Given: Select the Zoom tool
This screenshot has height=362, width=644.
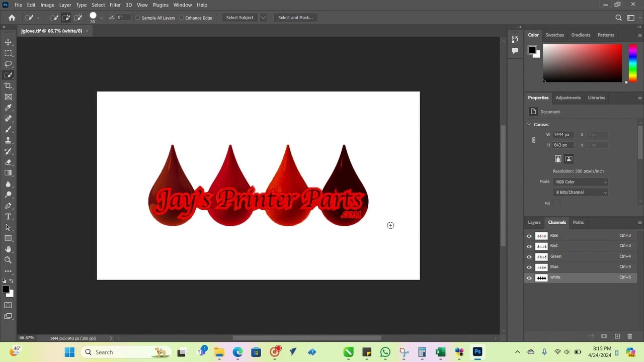Looking at the screenshot, I should pos(8,260).
